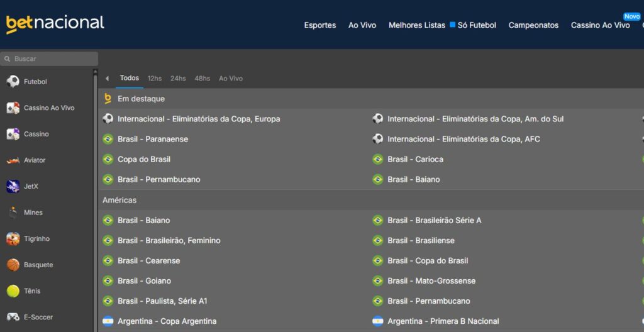This screenshot has width=644, height=332.
Task: Click Brazil flag beside Brasil - Carioca
Action: coord(378,159)
